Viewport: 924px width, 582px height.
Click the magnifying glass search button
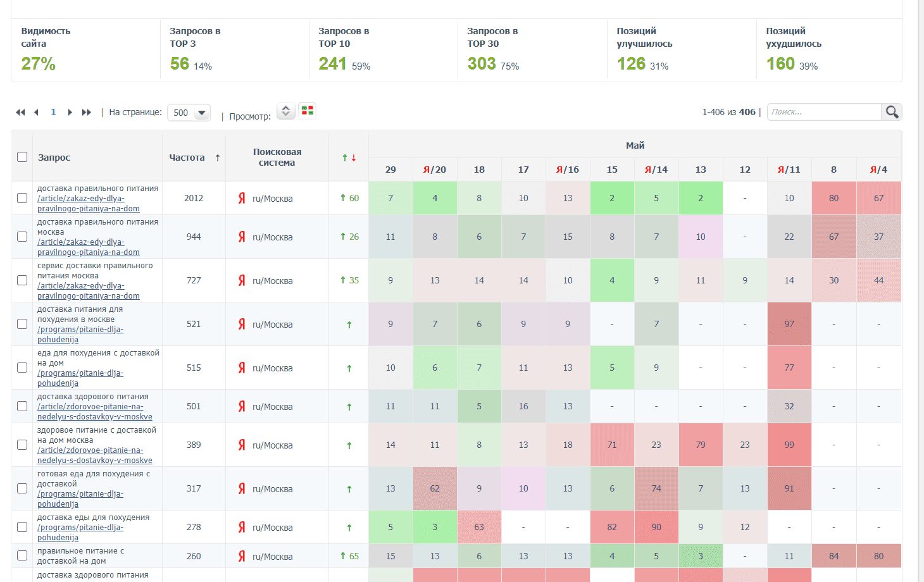tap(892, 112)
